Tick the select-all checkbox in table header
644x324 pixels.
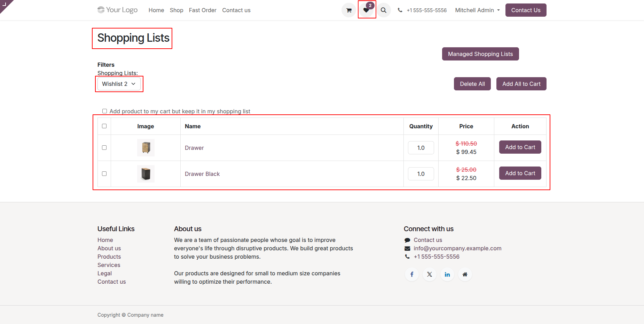(x=104, y=126)
